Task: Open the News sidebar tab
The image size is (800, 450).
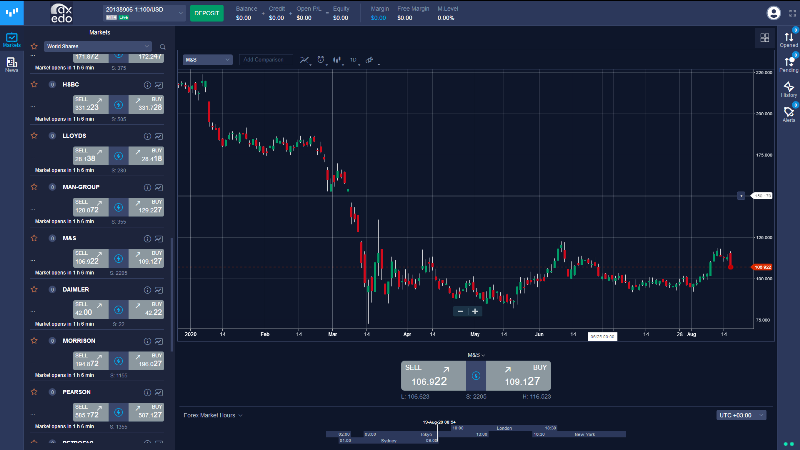Action: point(11,65)
